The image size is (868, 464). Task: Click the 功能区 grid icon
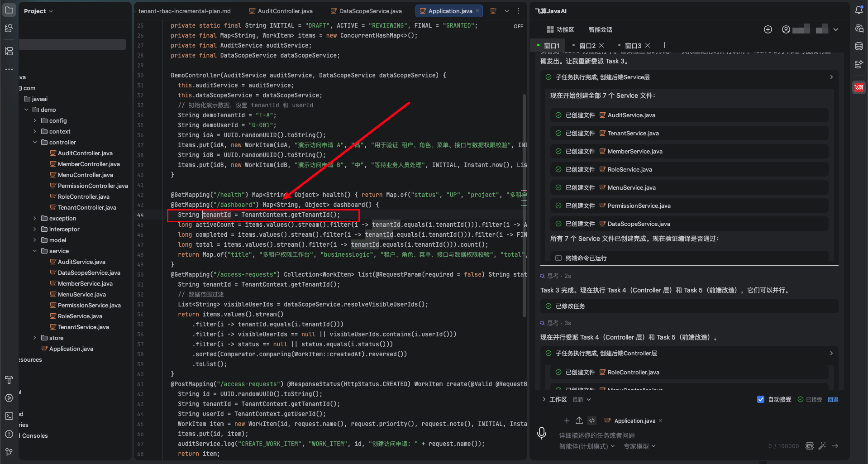pyautogui.click(x=550, y=29)
